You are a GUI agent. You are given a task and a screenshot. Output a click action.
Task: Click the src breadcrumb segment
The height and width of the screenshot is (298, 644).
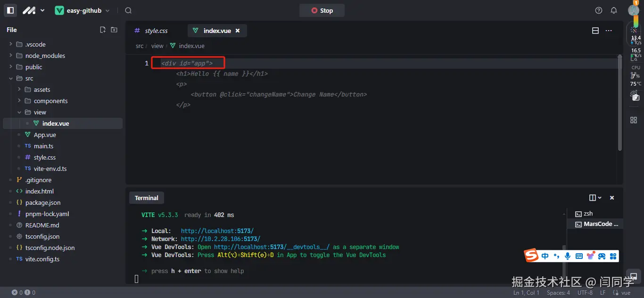tap(140, 46)
